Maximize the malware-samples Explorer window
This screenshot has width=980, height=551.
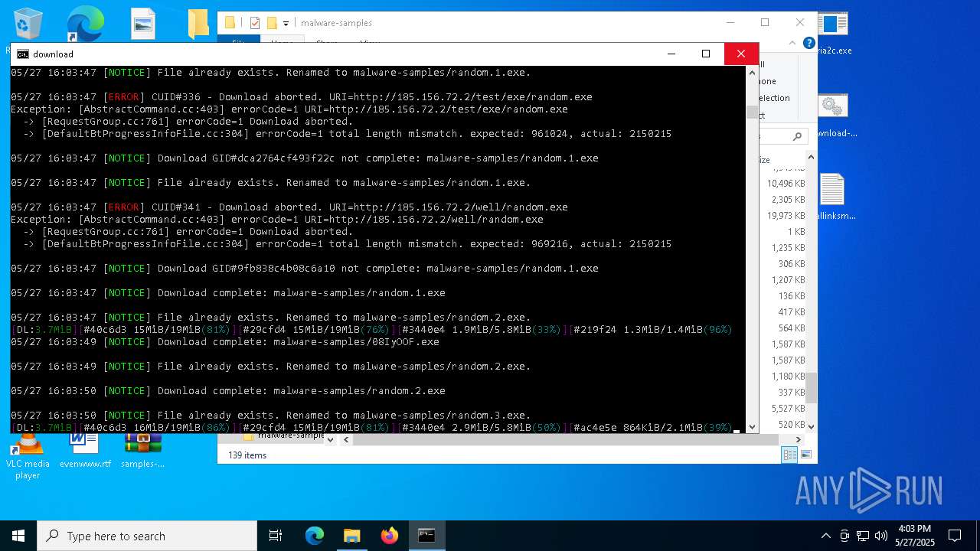pyautogui.click(x=765, y=22)
